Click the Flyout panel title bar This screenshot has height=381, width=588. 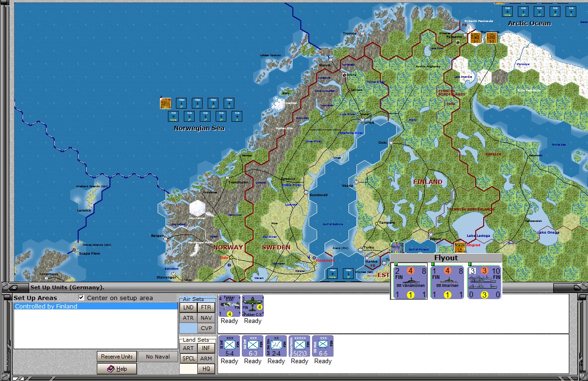[446, 258]
